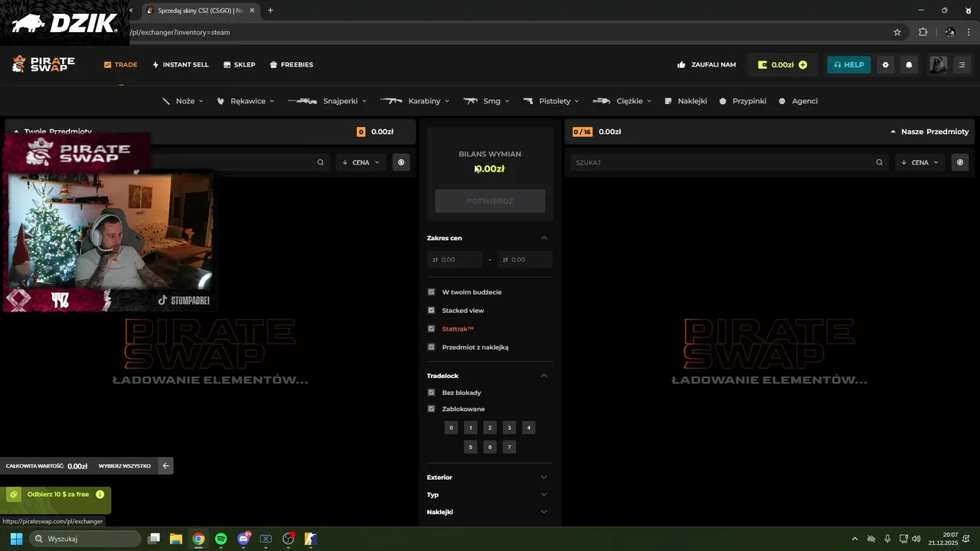Open browser extensions puzzle icon
Image resolution: width=980 pixels, height=551 pixels.
tap(923, 32)
